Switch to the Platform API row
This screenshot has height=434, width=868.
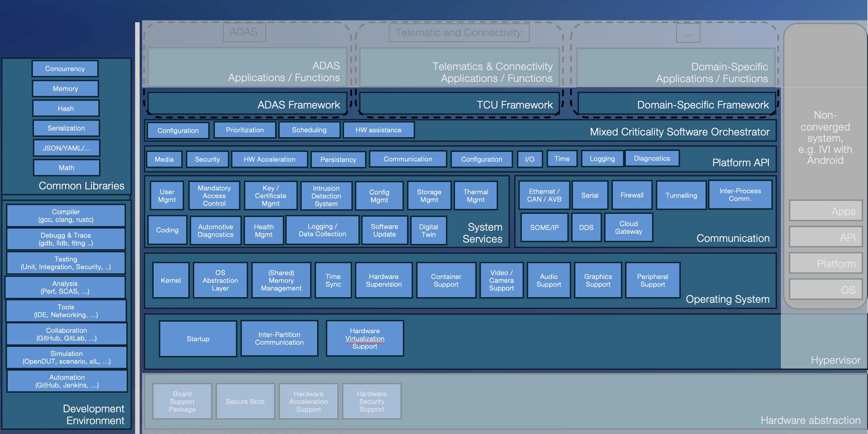(x=740, y=162)
